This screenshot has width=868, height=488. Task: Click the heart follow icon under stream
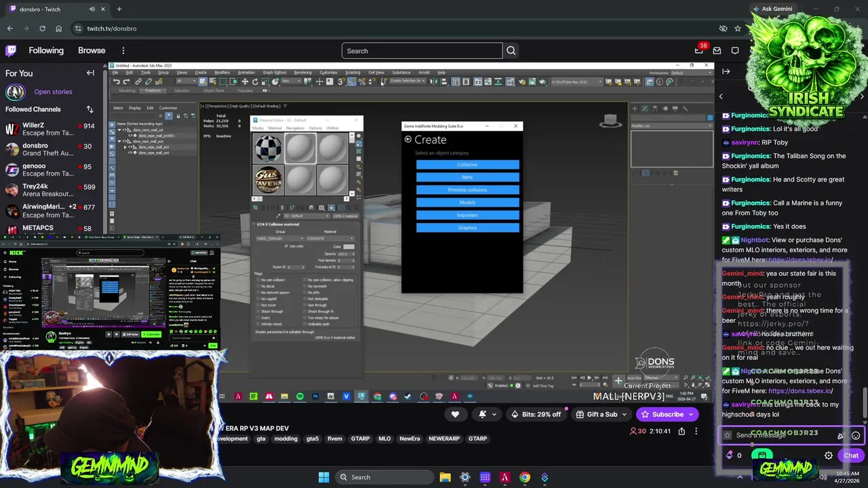click(x=455, y=414)
